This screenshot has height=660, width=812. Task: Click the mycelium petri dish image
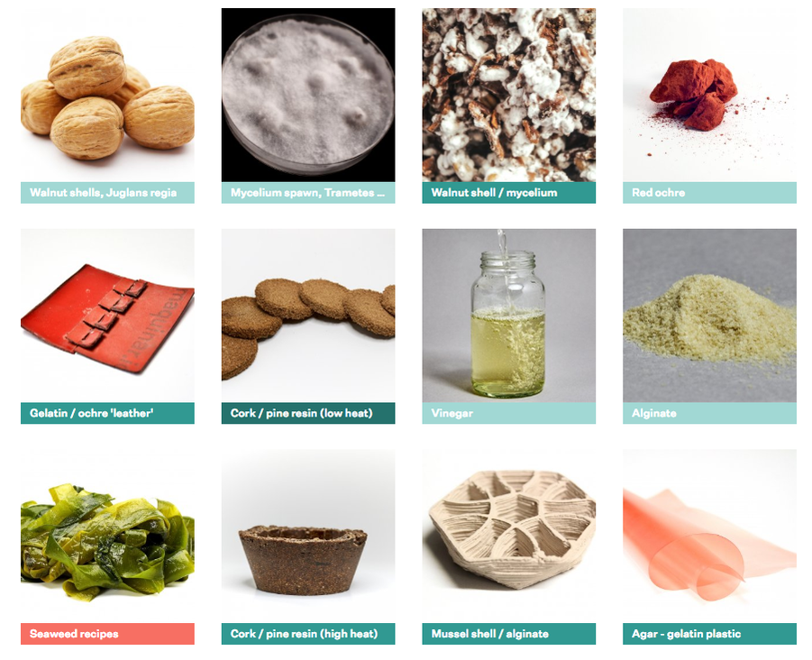[308, 95]
